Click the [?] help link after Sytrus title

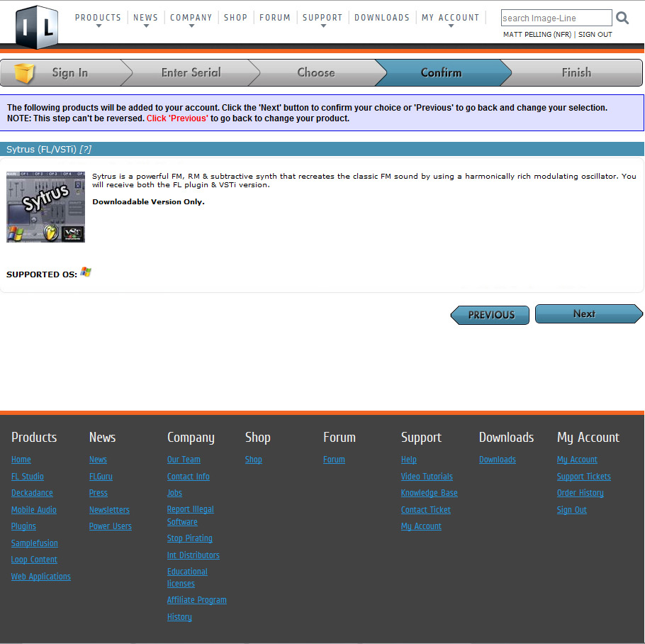coord(86,150)
